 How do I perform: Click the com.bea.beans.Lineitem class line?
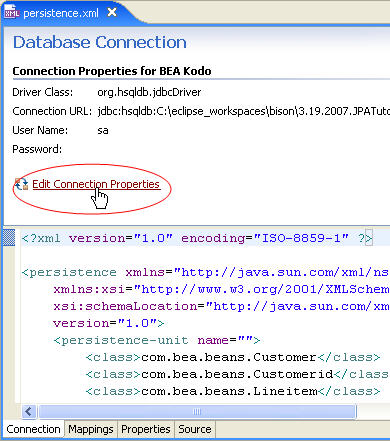coord(233,391)
